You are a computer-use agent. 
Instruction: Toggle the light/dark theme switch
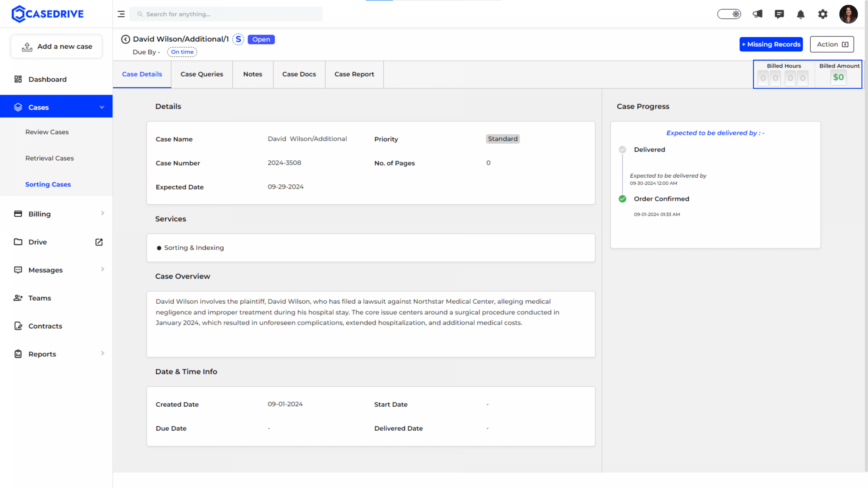click(x=729, y=14)
